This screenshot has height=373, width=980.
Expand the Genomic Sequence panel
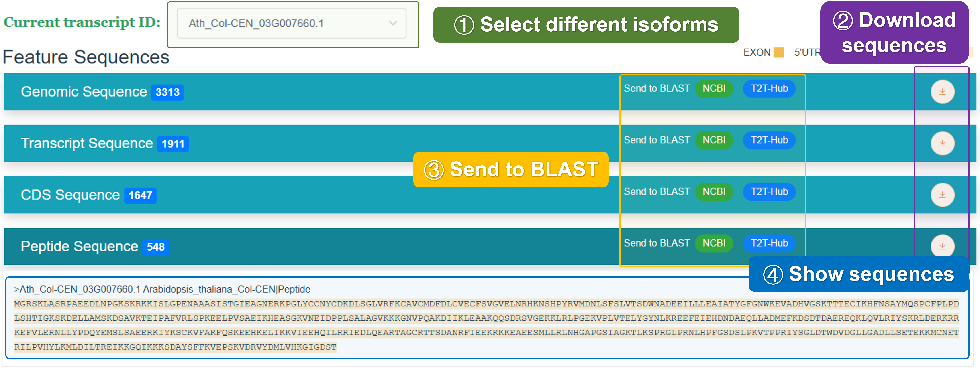(84, 92)
